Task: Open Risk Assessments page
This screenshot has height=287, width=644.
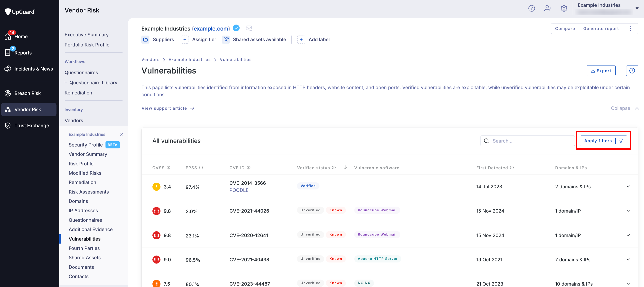Action: click(89, 192)
